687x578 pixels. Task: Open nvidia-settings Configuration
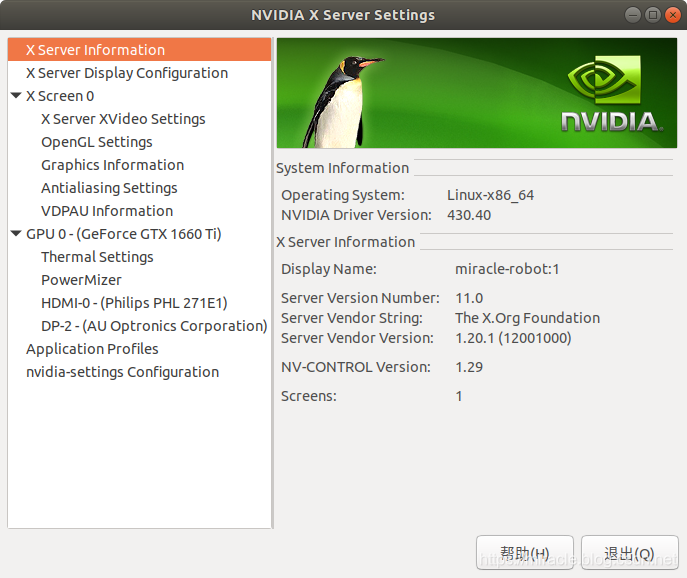coord(139,372)
